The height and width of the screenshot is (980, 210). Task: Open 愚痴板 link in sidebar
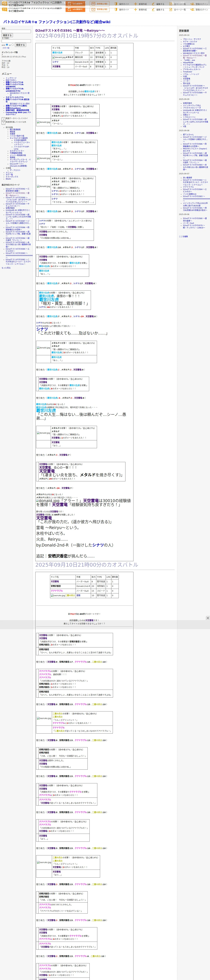(x=13, y=157)
